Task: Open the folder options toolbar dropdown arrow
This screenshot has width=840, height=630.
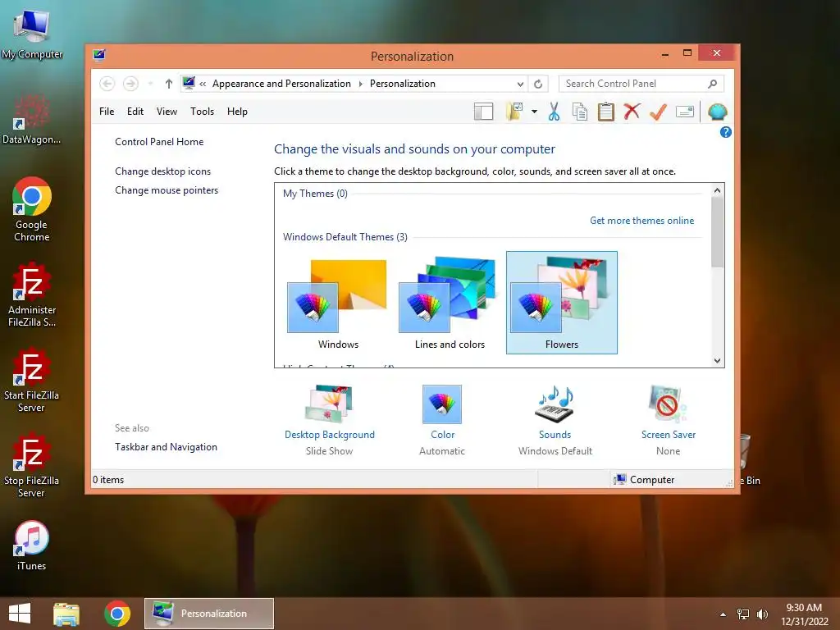Action: pyautogui.click(x=534, y=112)
